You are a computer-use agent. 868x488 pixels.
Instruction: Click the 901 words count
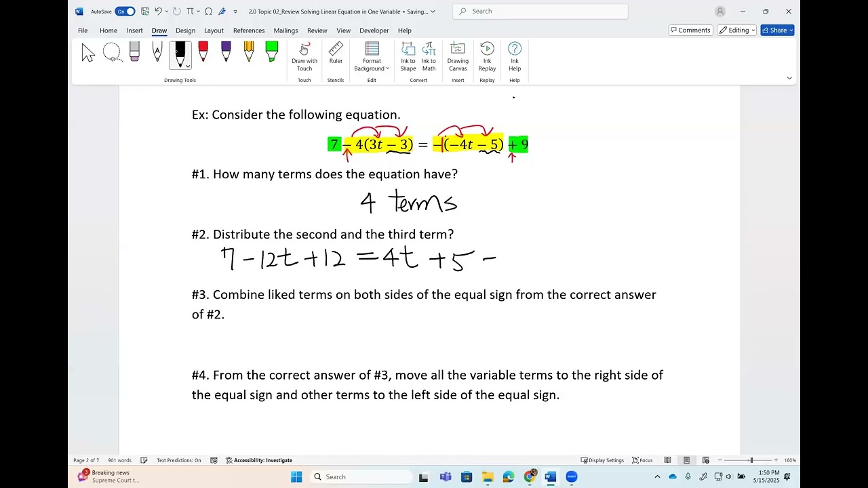pyautogui.click(x=120, y=460)
